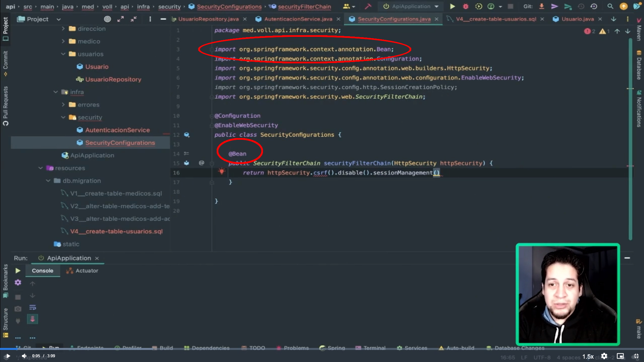Click the camera dump threads icon
Viewport: 644px width, 362px height.
coord(18,309)
